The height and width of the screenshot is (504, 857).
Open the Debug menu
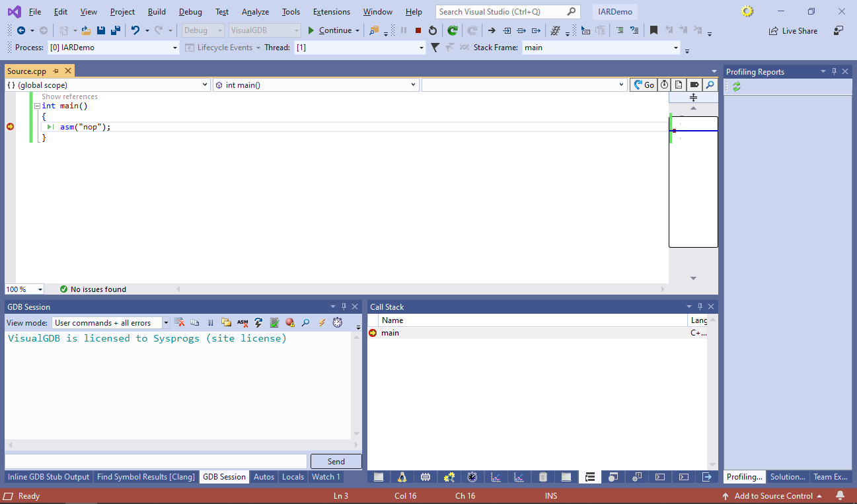click(190, 12)
